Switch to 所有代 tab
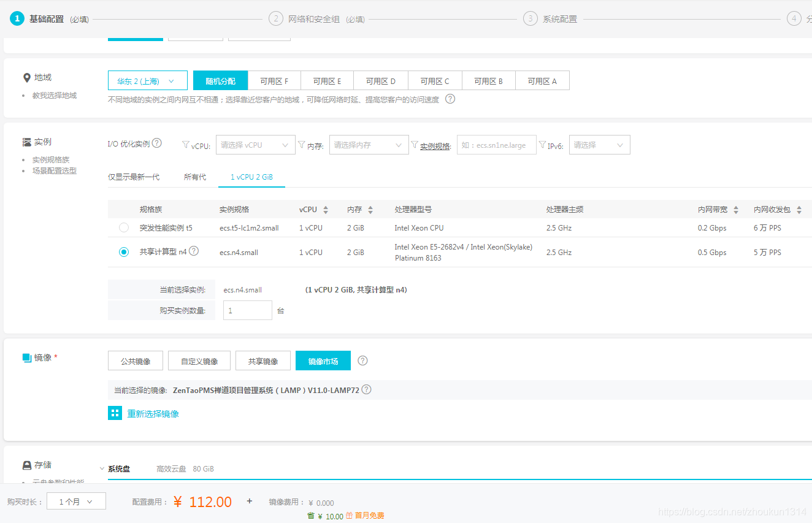 (x=195, y=177)
